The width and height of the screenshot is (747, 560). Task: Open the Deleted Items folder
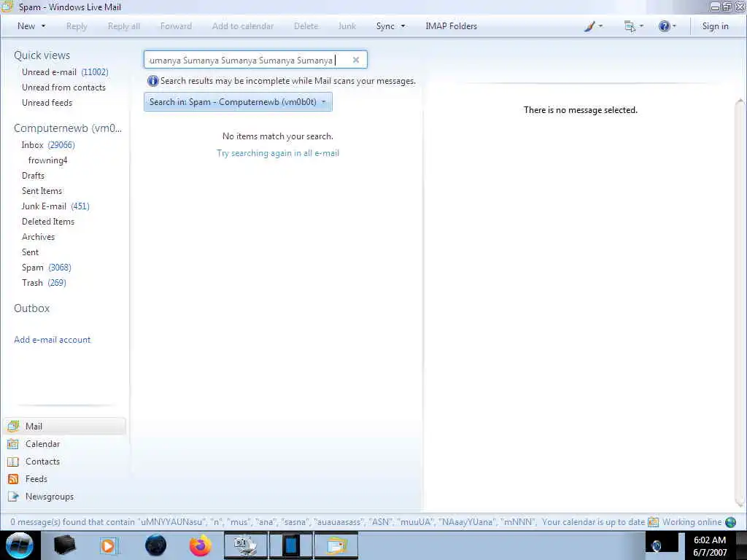[x=47, y=222]
